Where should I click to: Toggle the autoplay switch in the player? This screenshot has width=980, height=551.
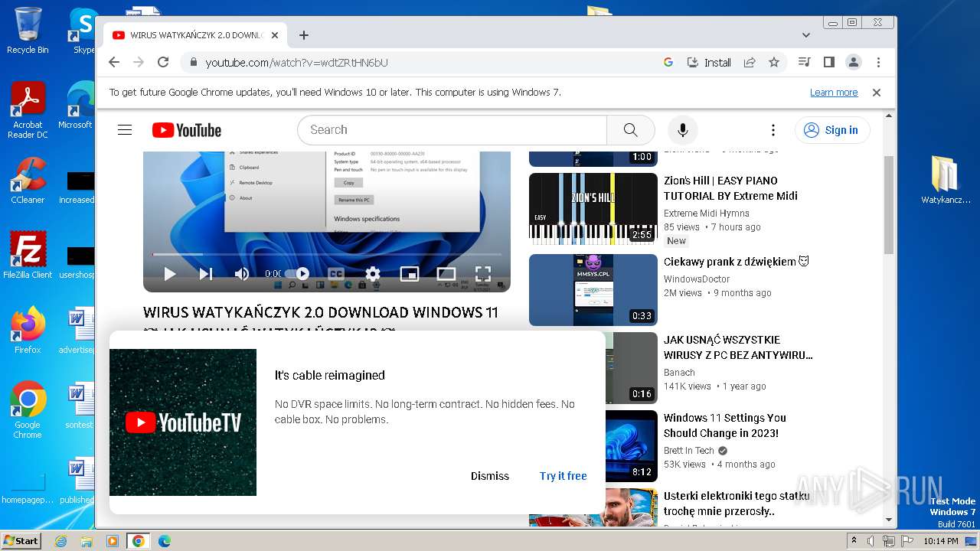[x=297, y=274]
